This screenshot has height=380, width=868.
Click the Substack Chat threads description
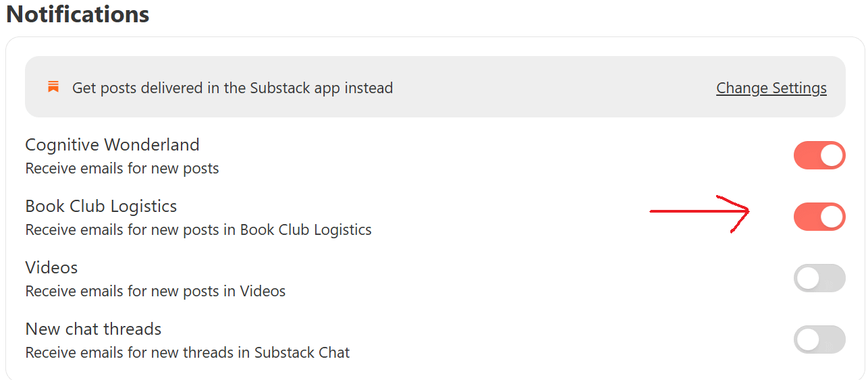pyautogui.click(x=188, y=352)
